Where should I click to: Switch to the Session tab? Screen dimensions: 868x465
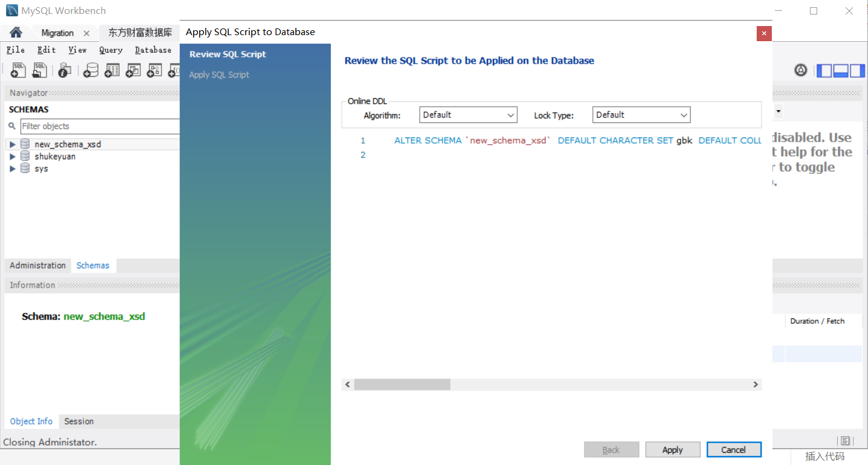coord(79,421)
